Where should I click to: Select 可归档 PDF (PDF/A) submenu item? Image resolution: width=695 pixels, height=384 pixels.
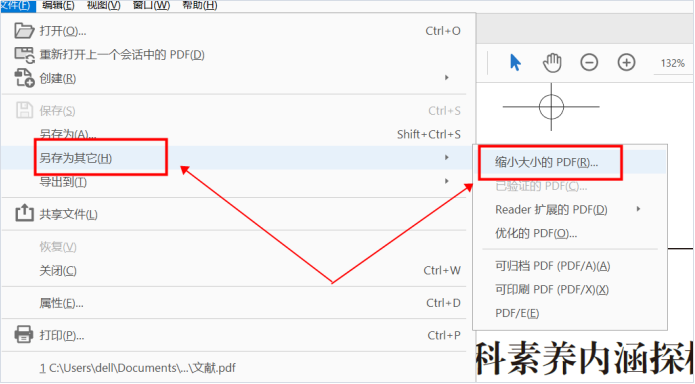click(570, 266)
